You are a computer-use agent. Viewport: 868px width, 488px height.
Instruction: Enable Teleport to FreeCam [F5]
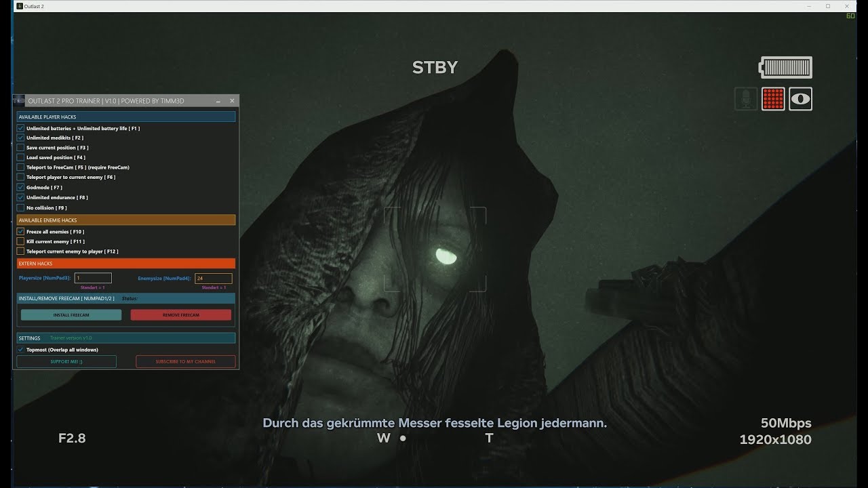tap(20, 167)
